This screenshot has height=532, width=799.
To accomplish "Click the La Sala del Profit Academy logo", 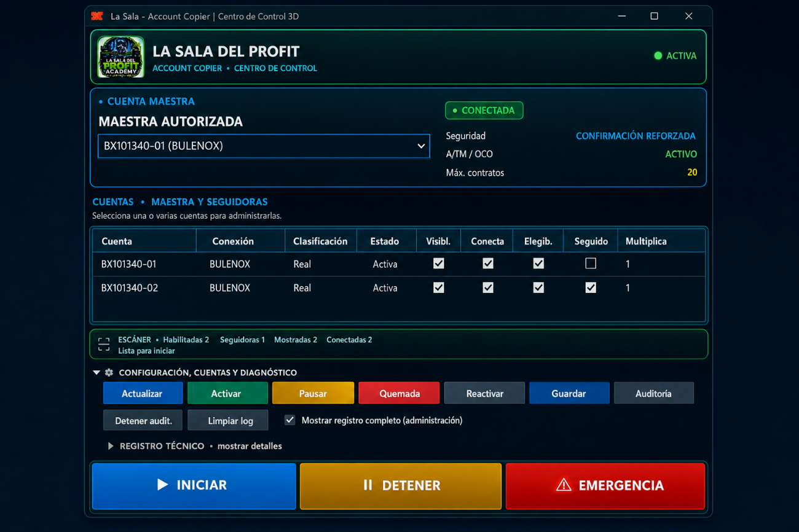I will (120, 57).
